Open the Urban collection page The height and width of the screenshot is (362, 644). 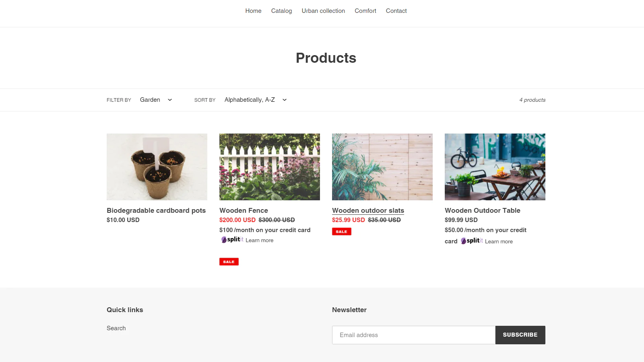pos(323,11)
